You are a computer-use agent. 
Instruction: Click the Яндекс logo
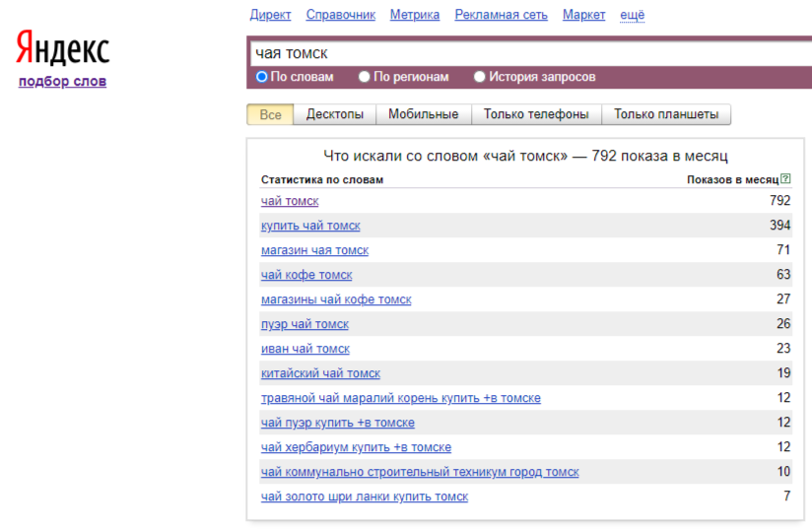pyautogui.click(x=63, y=47)
